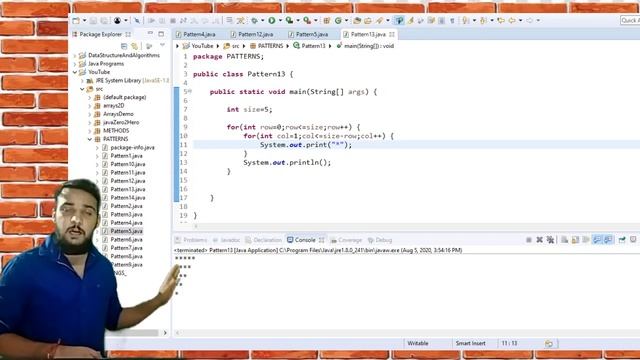Collapse the YouTube project node
This screenshot has height=360, width=640.
75,72
